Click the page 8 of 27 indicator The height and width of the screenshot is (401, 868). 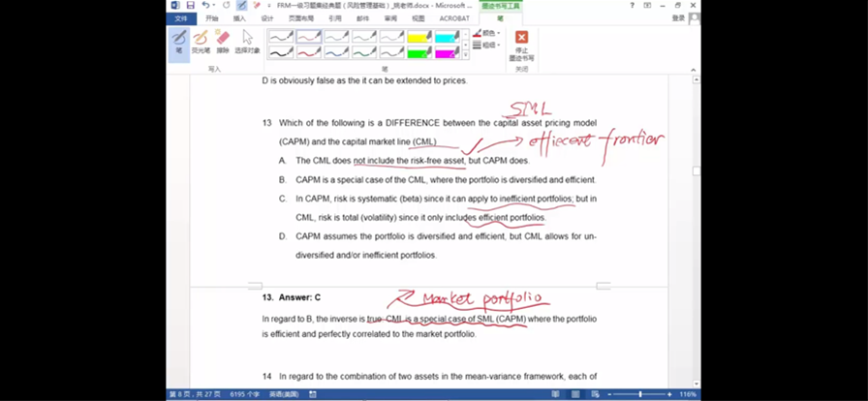pyautogui.click(x=195, y=394)
